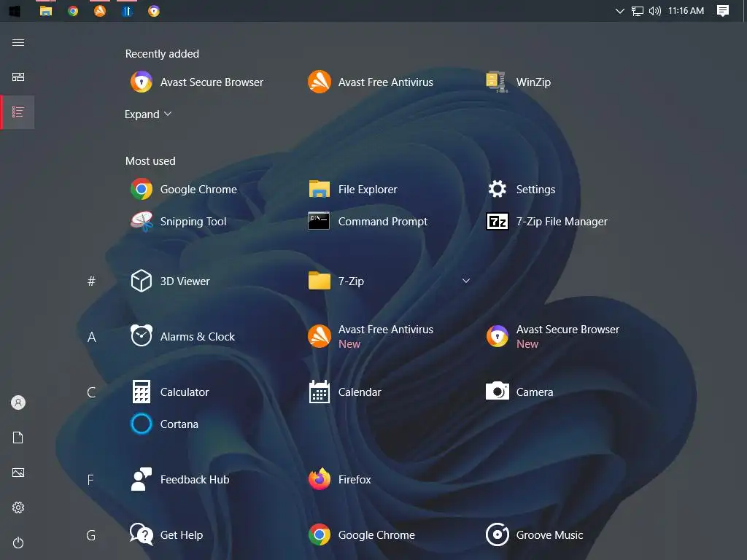Open File Explorer from the taskbar

46,10
